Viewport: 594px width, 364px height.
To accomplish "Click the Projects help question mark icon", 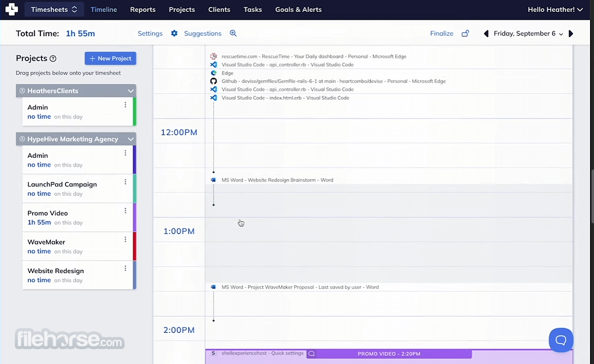I will (x=53, y=59).
